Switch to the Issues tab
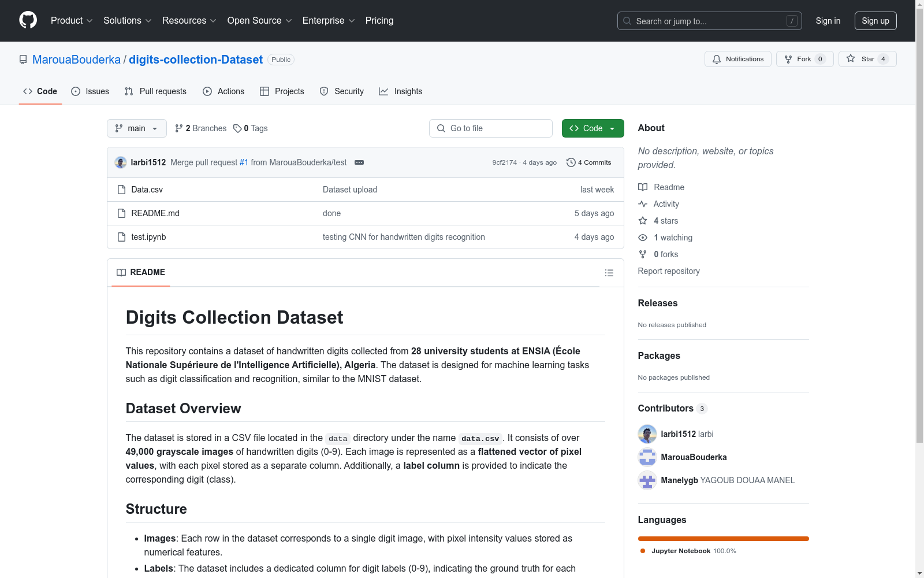 (x=90, y=91)
